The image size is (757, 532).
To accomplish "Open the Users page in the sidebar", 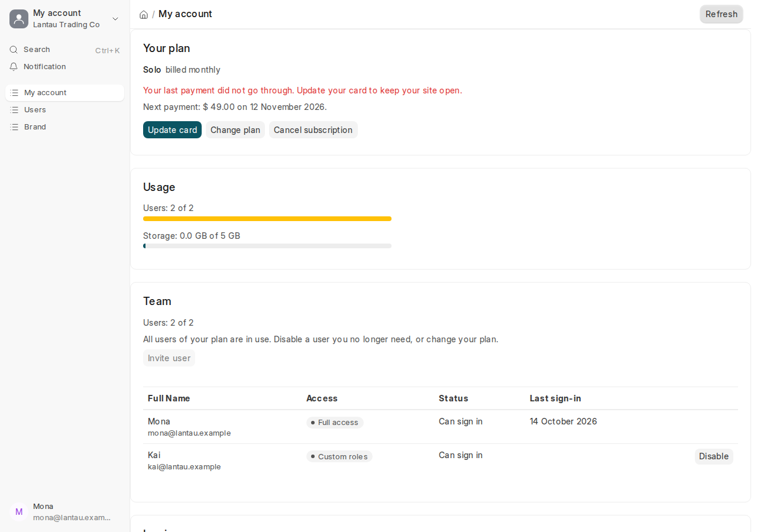I will pyautogui.click(x=65, y=110).
